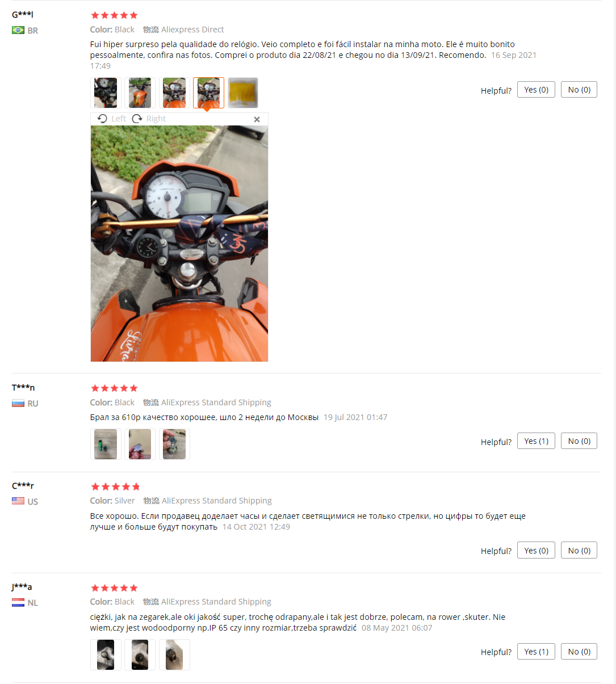Viewport: 616px width, 684px height.
Task: Rotate the enlarged photo left
Action: [112, 119]
